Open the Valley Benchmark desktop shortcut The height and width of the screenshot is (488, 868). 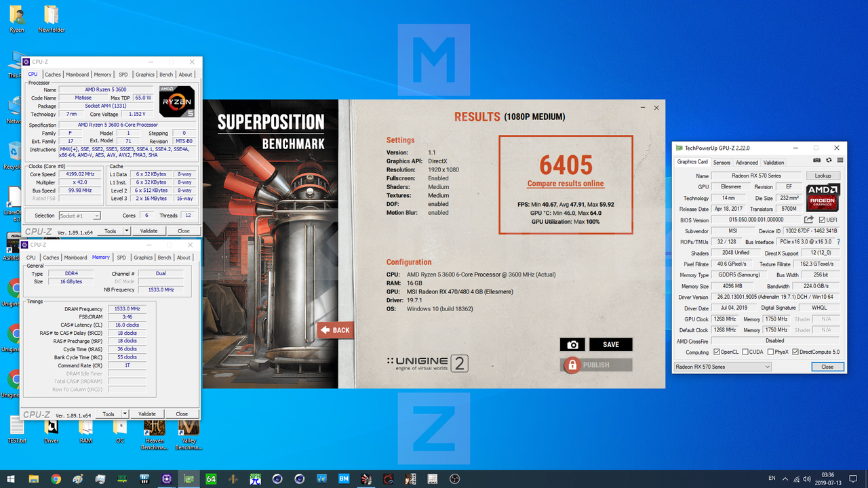188,429
